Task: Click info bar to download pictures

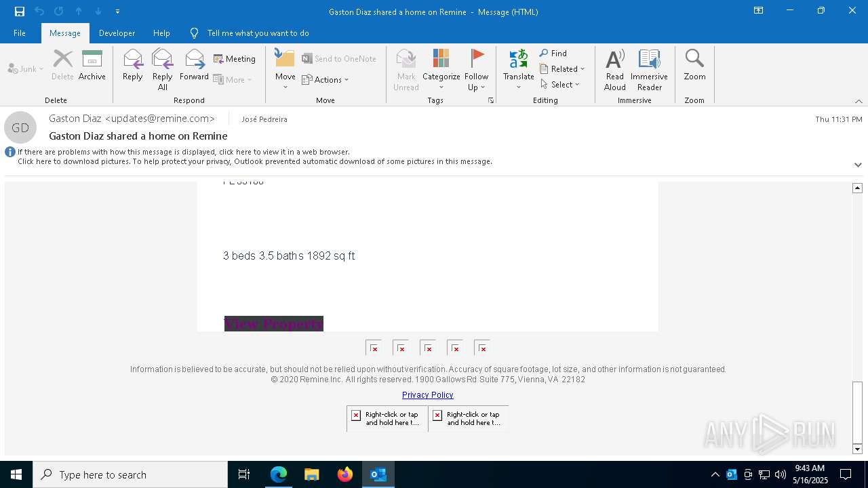Action: click(x=254, y=161)
